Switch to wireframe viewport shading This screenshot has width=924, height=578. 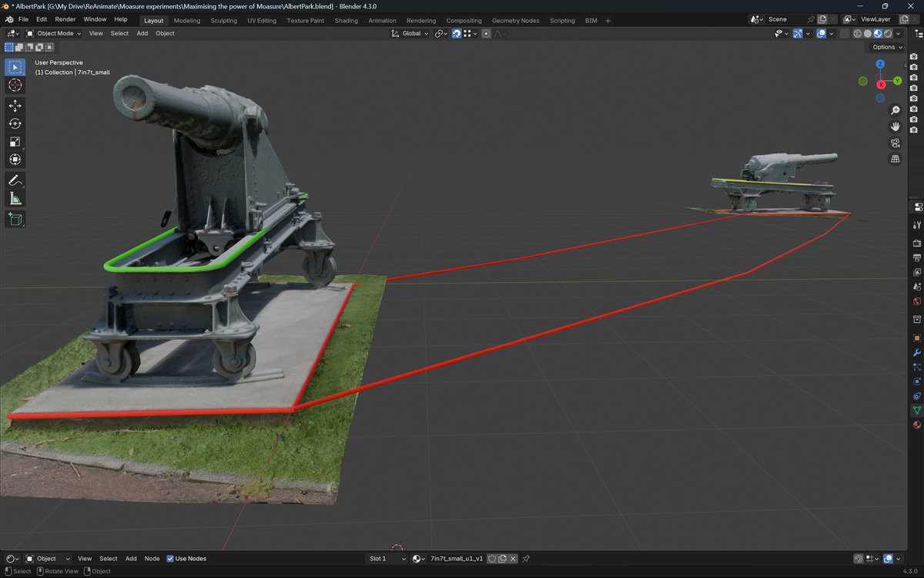pos(857,33)
